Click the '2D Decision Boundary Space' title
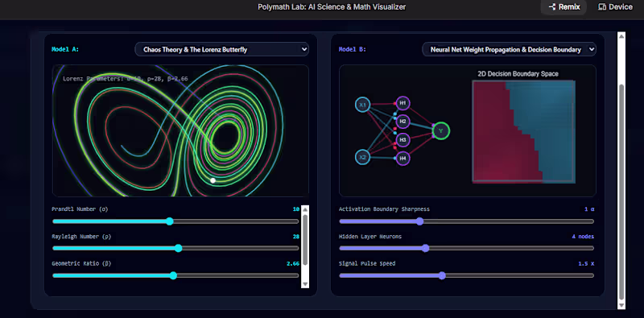The width and height of the screenshot is (644, 318). (x=518, y=74)
